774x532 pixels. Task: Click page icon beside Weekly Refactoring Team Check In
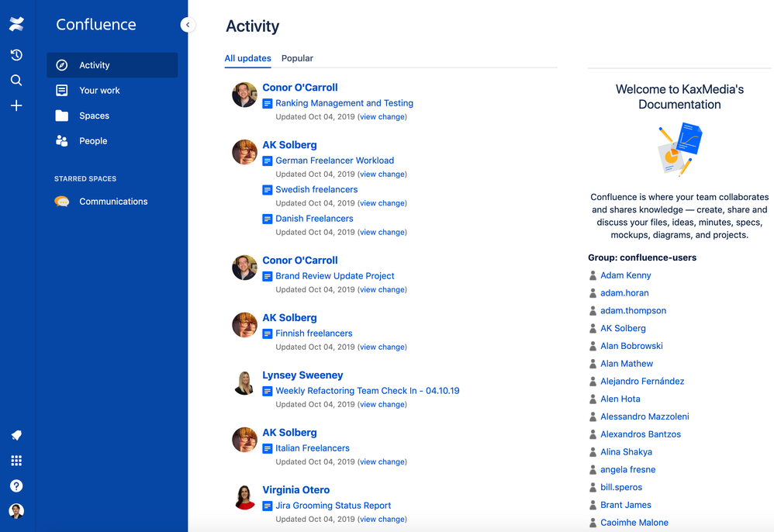click(267, 392)
